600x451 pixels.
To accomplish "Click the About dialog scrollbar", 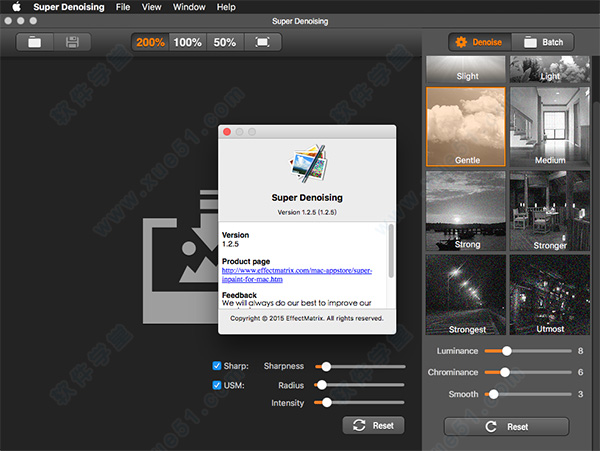I will click(391, 251).
